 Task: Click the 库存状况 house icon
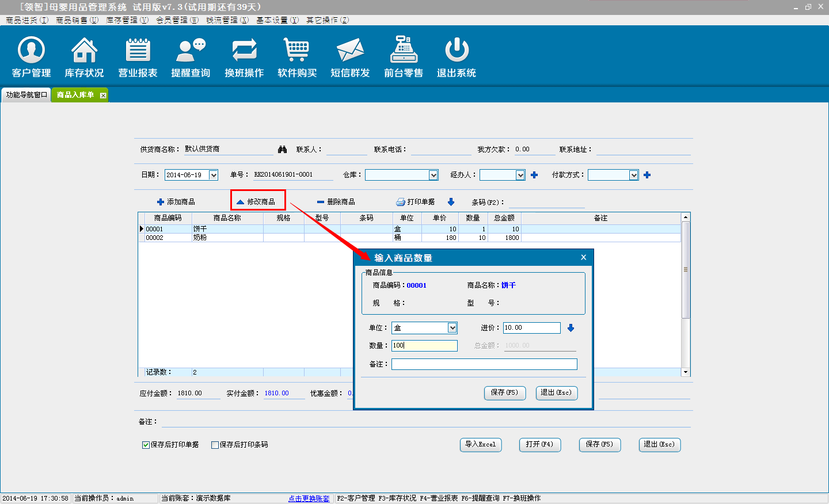84,51
